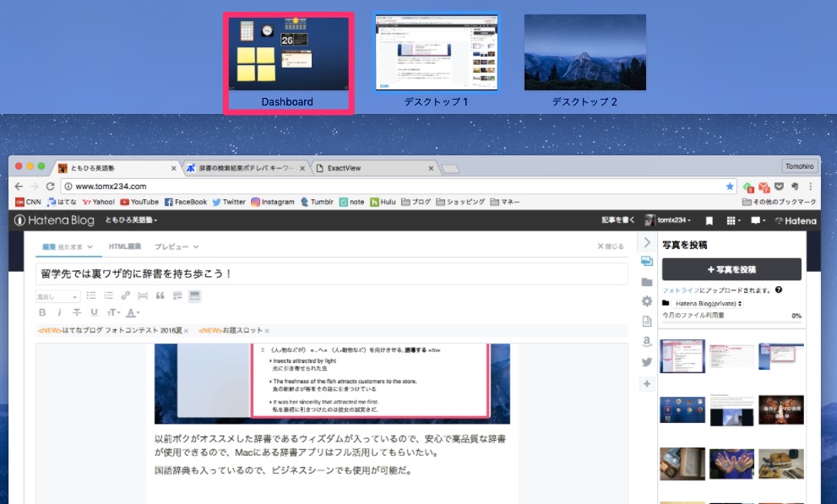Insert a numbered list
This screenshot has height=504, width=837.
(108, 295)
